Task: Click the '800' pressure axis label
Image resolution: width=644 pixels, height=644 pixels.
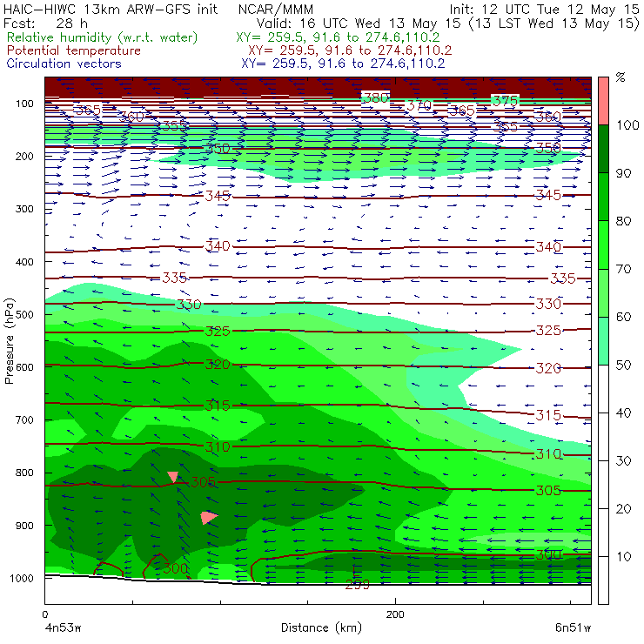Action: [24, 473]
